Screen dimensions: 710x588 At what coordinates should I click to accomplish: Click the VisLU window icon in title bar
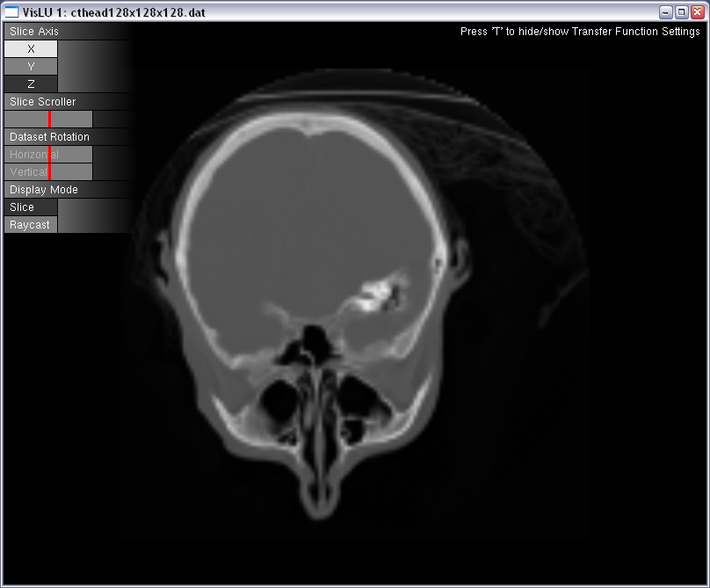11,12
